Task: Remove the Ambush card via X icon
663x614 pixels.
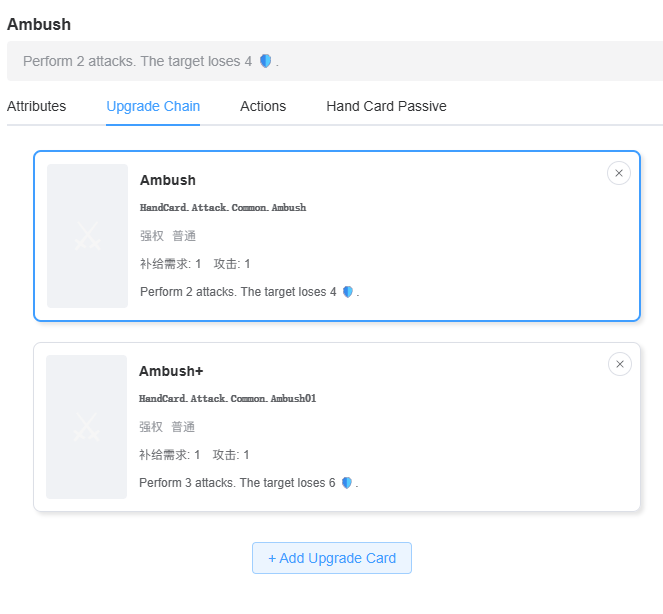Action: click(x=619, y=173)
